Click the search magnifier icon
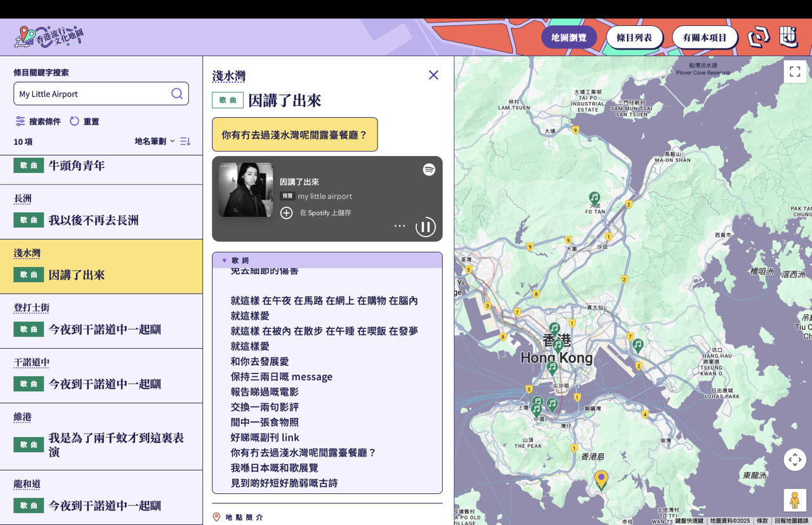The width and height of the screenshot is (812, 525). pos(177,94)
